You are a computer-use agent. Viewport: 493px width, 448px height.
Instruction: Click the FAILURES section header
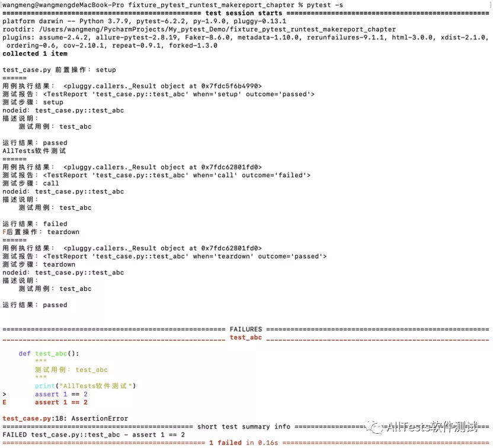click(x=245, y=329)
